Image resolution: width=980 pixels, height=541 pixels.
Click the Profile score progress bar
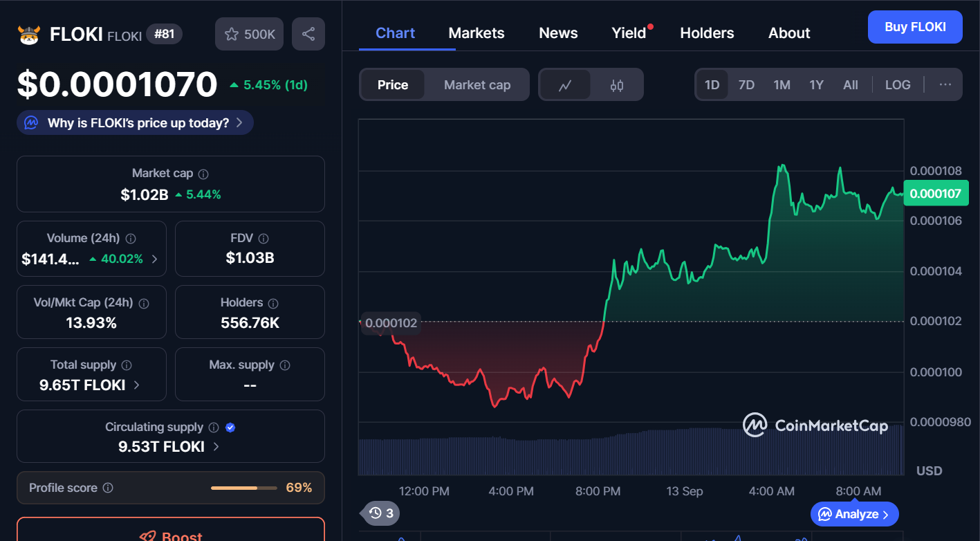pos(243,488)
